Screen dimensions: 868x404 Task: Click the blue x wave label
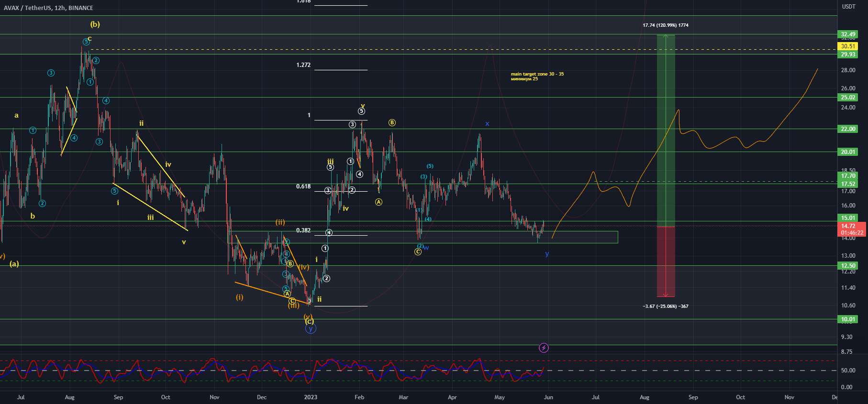tap(487, 124)
